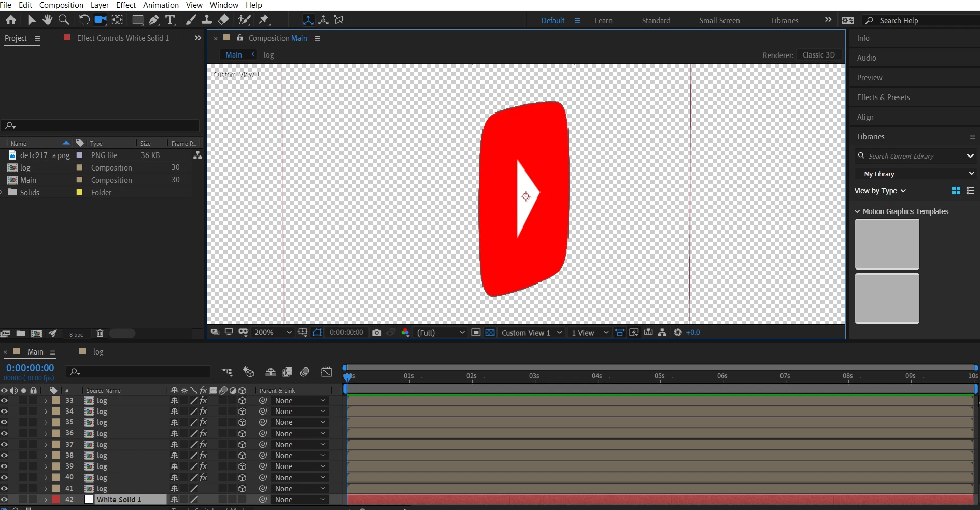Open the Effects & Presets panel
The width and height of the screenshot is (980, 510).
883,97
